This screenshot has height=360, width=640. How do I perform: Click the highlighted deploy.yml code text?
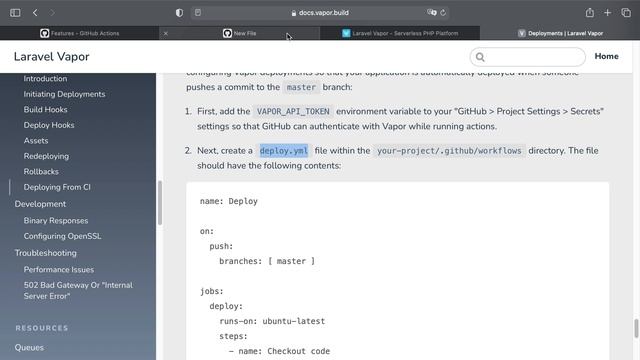284,151
